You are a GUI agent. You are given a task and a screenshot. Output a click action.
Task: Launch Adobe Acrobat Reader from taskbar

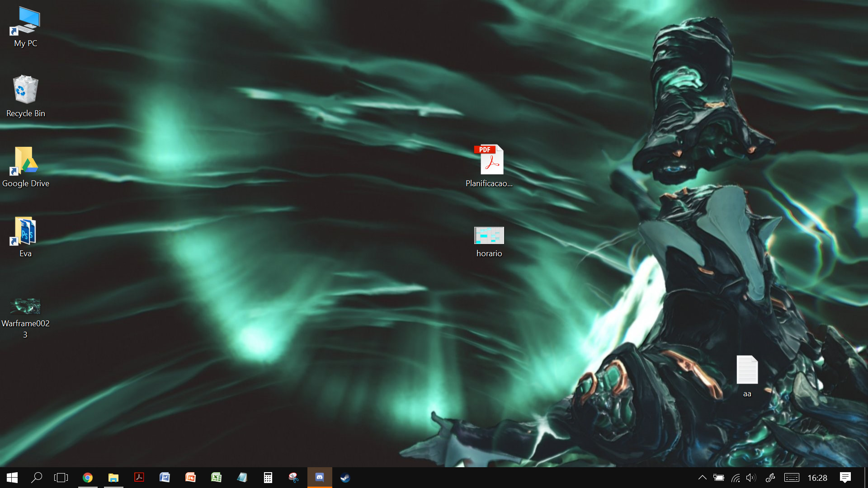tap(139, 478)
